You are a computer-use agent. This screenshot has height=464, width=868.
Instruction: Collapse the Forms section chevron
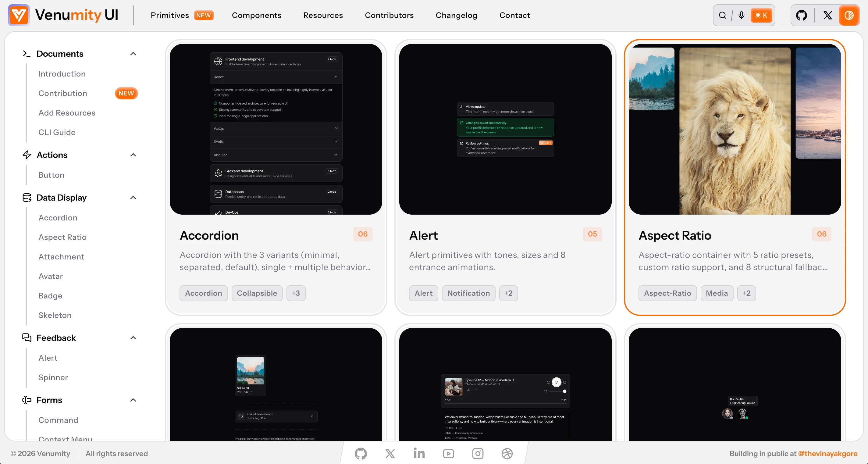[133, 400]
